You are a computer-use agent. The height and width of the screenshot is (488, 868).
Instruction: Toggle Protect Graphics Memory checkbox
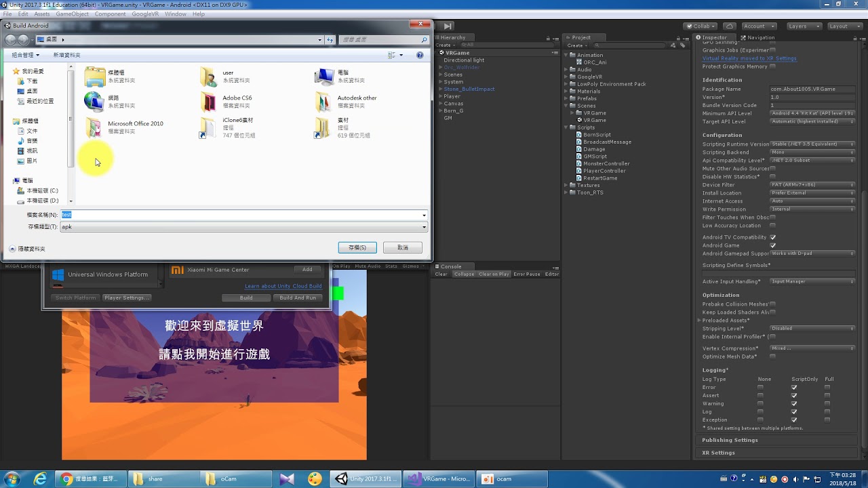(x=772, y=66)
